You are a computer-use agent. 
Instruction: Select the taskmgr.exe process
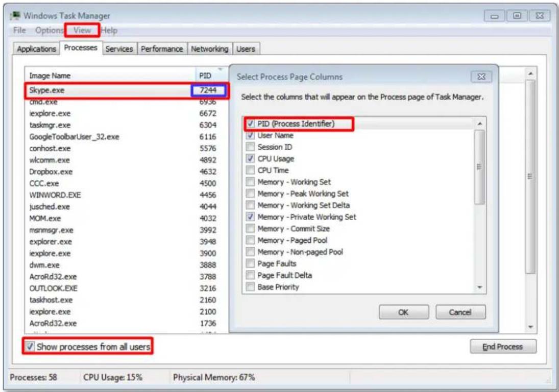[126, 125]
